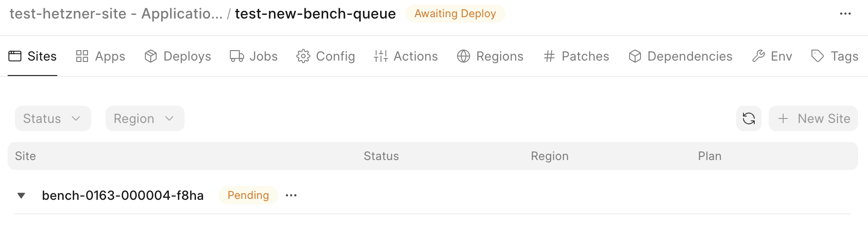Click the box icon on Deploys tab
Image resolution: width=868 pixels, height=250 pixels.
pos(151,56)
